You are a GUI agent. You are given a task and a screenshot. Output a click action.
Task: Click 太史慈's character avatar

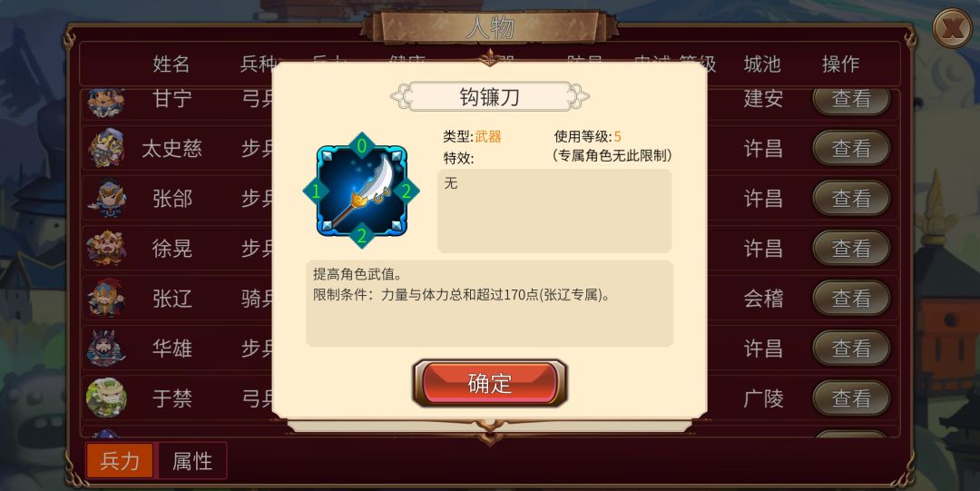(106, 148)
